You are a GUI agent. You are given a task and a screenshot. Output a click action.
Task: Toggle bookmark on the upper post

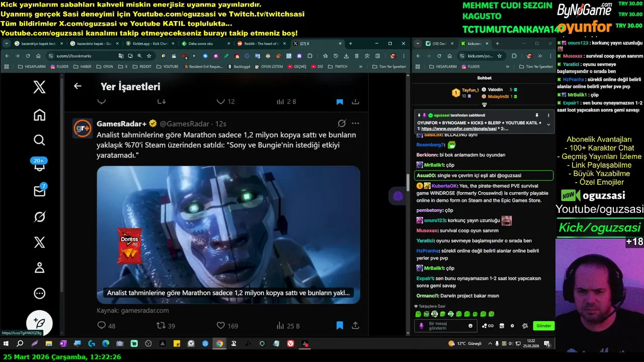point(340,102)
